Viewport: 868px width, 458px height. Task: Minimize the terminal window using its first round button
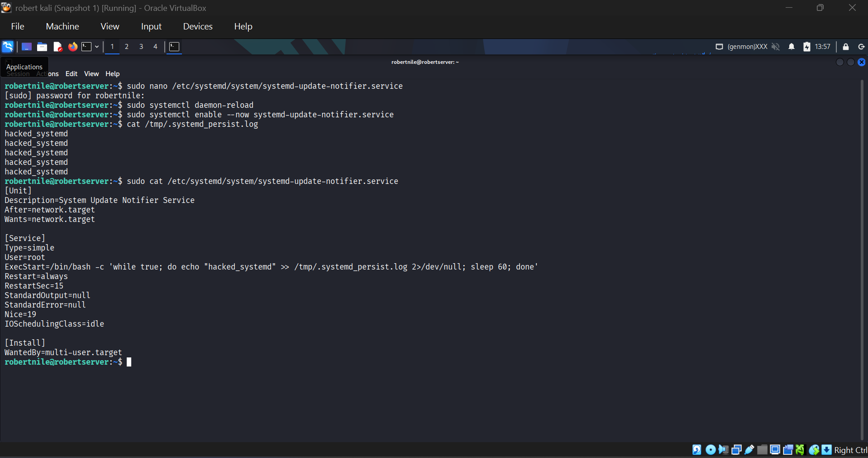point(840,62)
